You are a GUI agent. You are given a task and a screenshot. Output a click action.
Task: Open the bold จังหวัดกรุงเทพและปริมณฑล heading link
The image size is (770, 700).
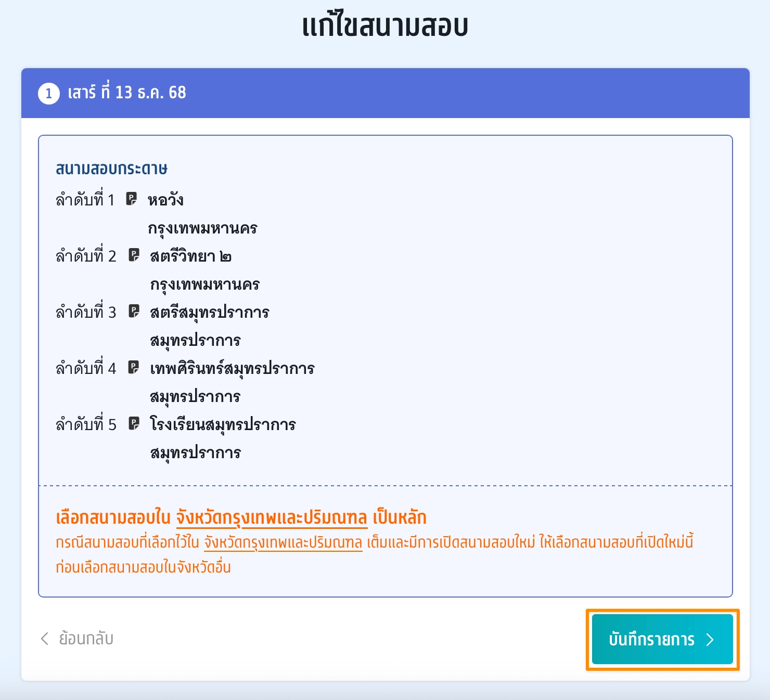click(272, 518)
